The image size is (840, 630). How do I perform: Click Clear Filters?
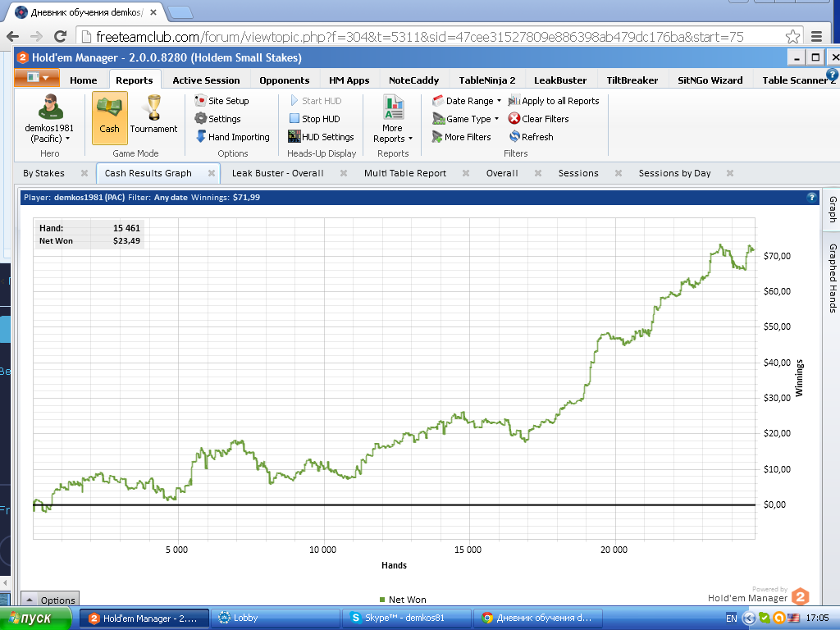pos(538,119)
